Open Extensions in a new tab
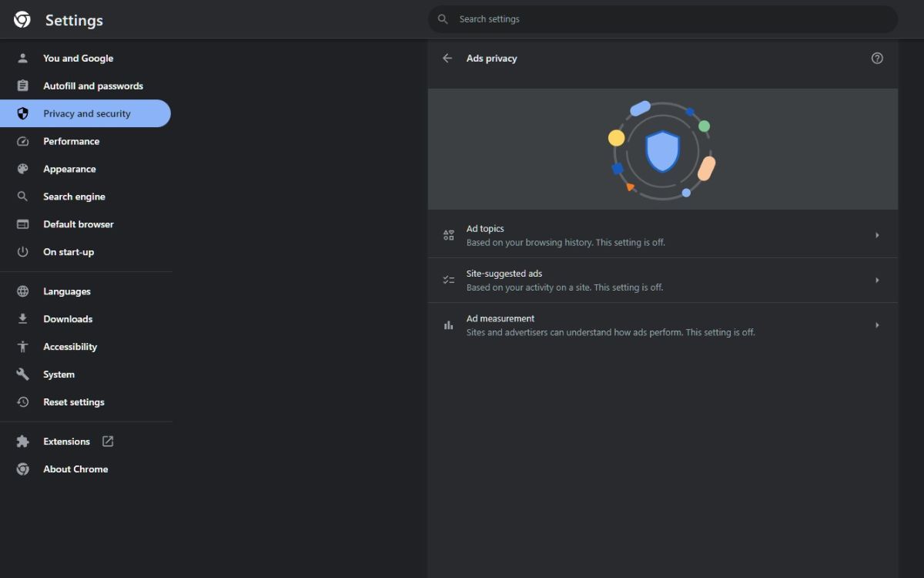Image resolution: width=924 pixels, height=578 pixels. tap(108, 441)
